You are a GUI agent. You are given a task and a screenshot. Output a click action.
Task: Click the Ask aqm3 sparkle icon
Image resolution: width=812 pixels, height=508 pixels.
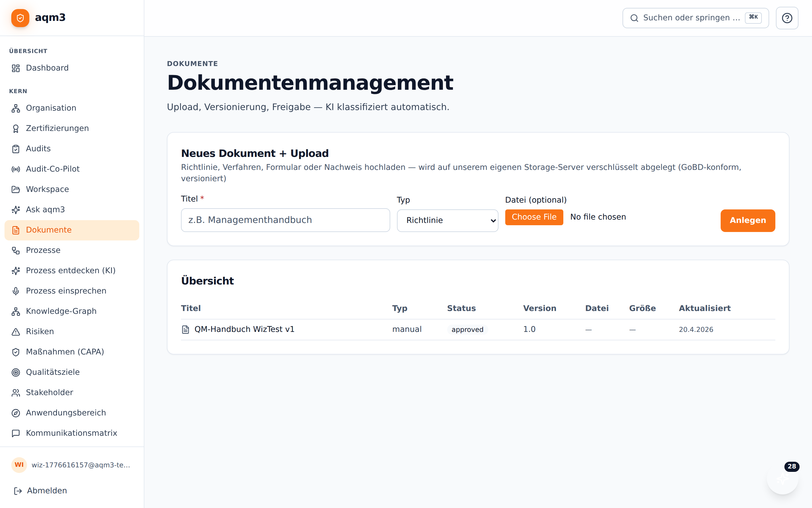point(16,210)
